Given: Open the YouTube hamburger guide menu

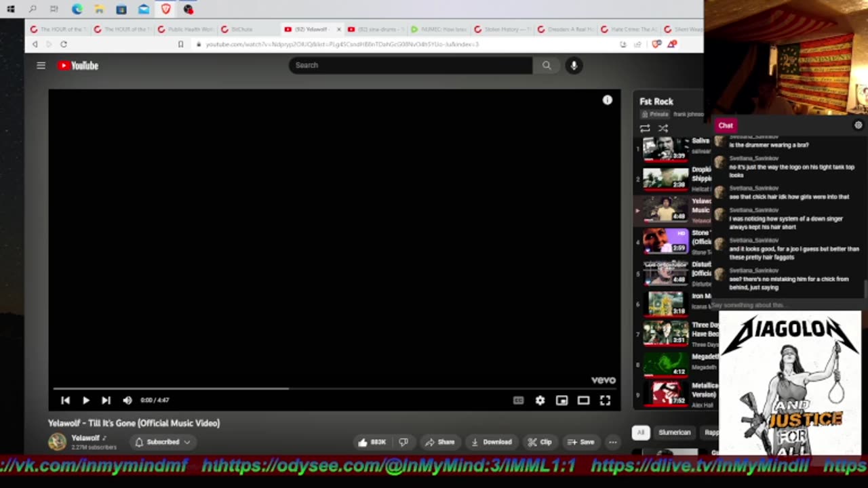Looking at the screenshot, I should click(x=41, y=65).
